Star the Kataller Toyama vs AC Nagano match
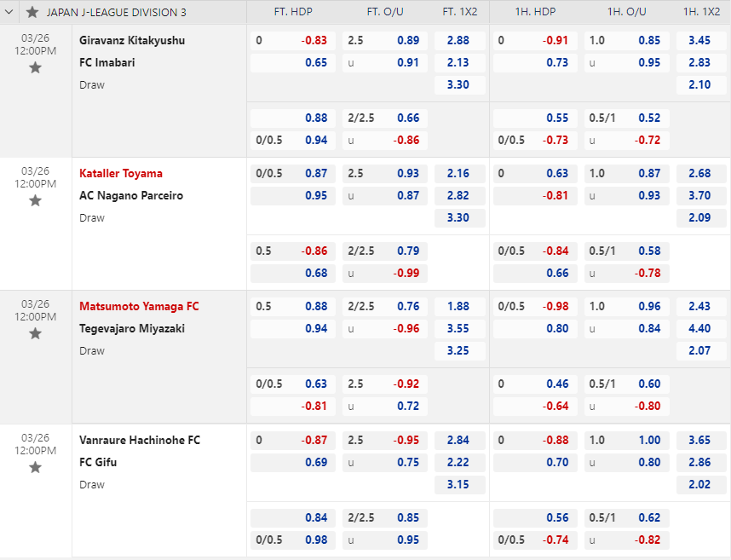The width and height of the screenshot is (731, 560). click(x=35, y=201)
